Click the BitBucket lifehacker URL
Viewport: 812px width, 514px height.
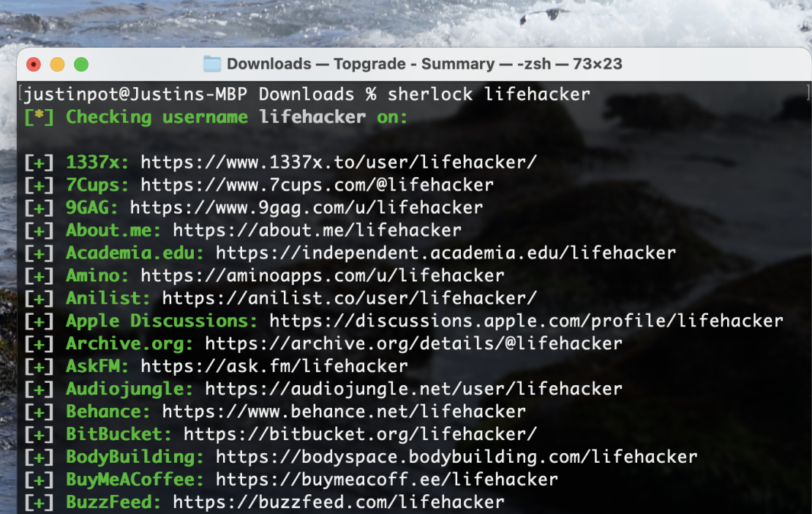pyautogui.click(x=360, y=434)
